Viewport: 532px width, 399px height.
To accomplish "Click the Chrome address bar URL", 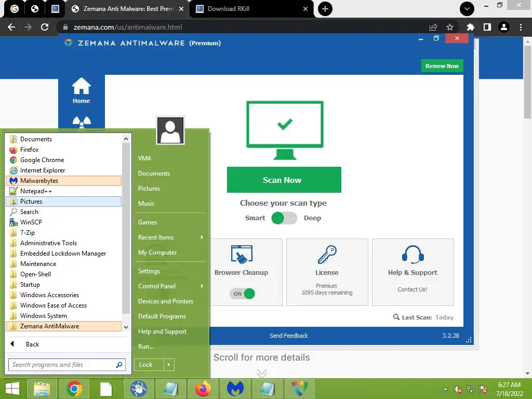I will pos(128,27).
